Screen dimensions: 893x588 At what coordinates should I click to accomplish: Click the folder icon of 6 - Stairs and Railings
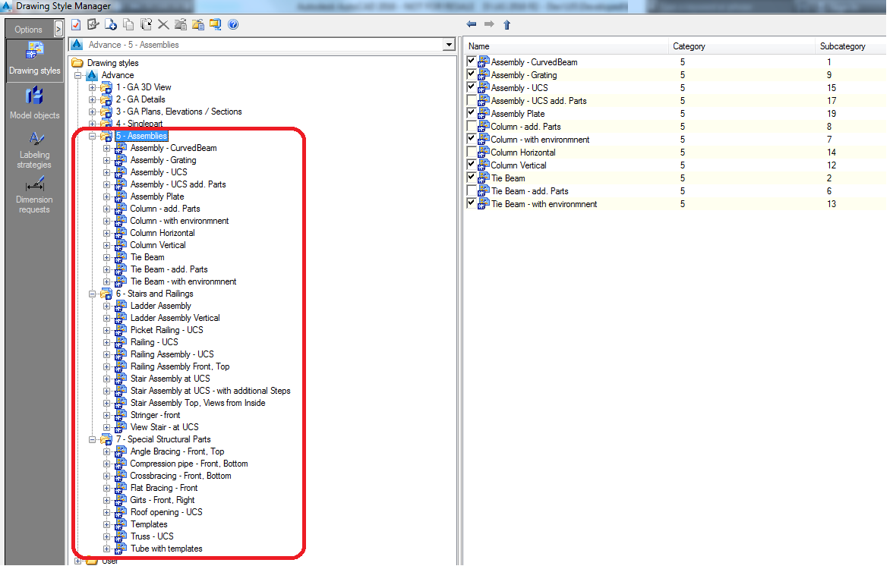106,294
